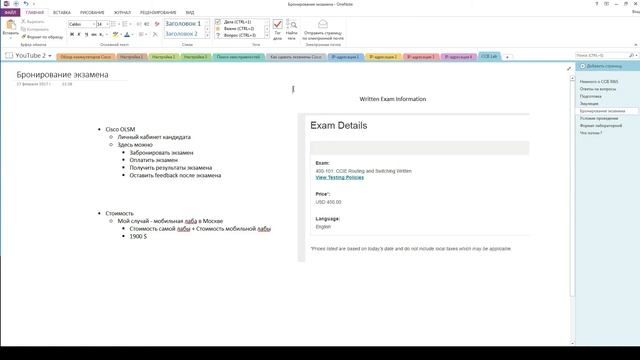Viewport: 640px width, 360px height.
Task: Click the bulleted list icon
Action: (x=113, y=24)
